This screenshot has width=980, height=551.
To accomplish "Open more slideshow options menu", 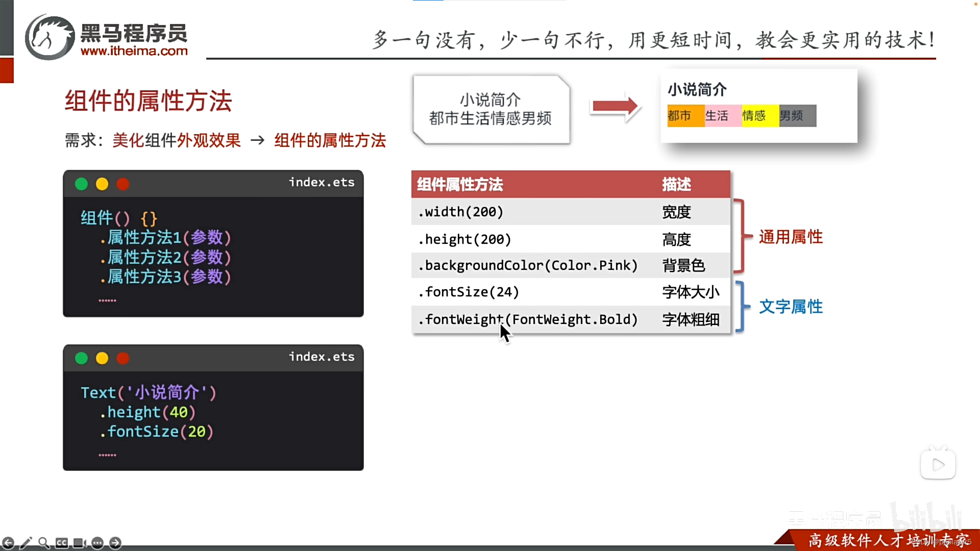I will (x=97, y=543).
